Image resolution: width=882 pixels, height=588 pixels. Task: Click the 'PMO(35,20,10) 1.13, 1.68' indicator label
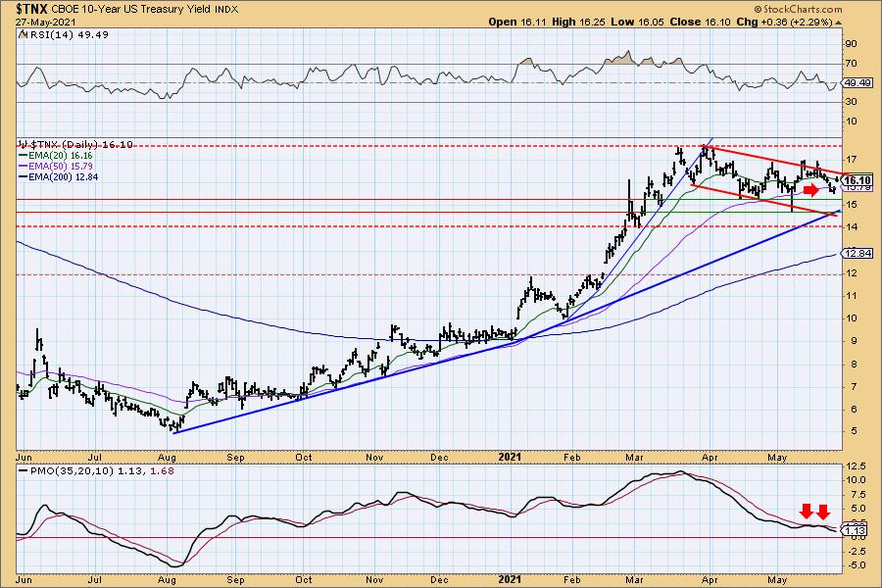[102, 471]
